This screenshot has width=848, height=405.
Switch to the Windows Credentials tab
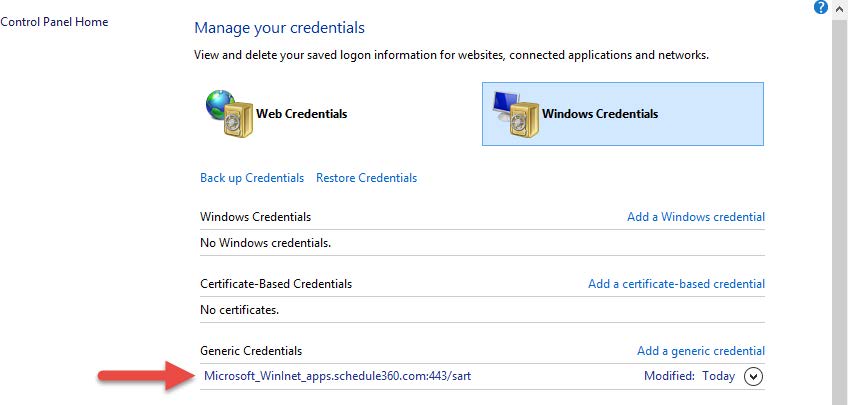tap(622, 114)
